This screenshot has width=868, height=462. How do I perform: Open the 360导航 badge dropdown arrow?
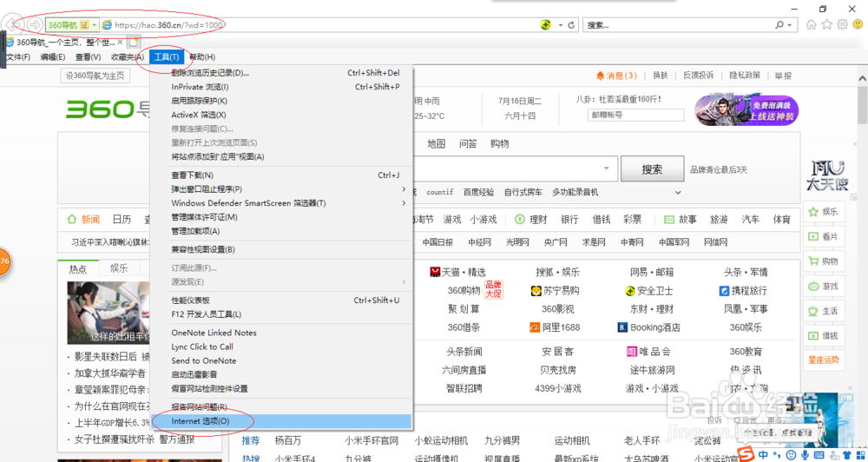coord(95,25)
